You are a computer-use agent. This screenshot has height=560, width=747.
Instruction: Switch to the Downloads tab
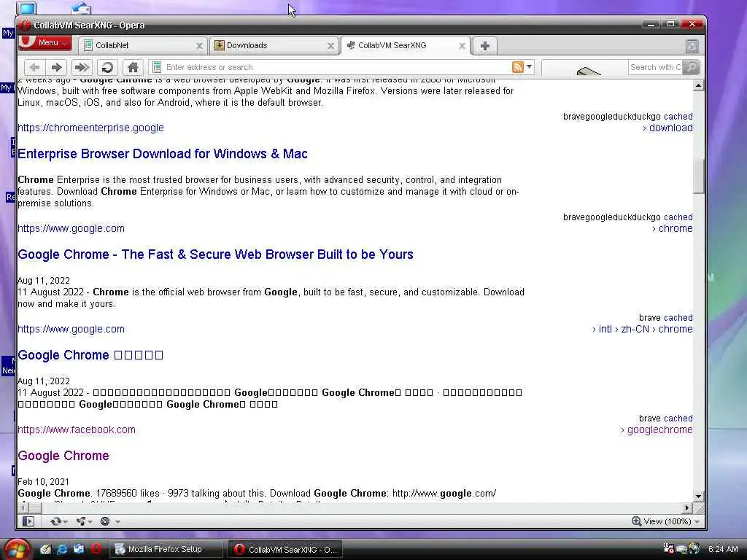pyautogui.click(x=274, y=46)
